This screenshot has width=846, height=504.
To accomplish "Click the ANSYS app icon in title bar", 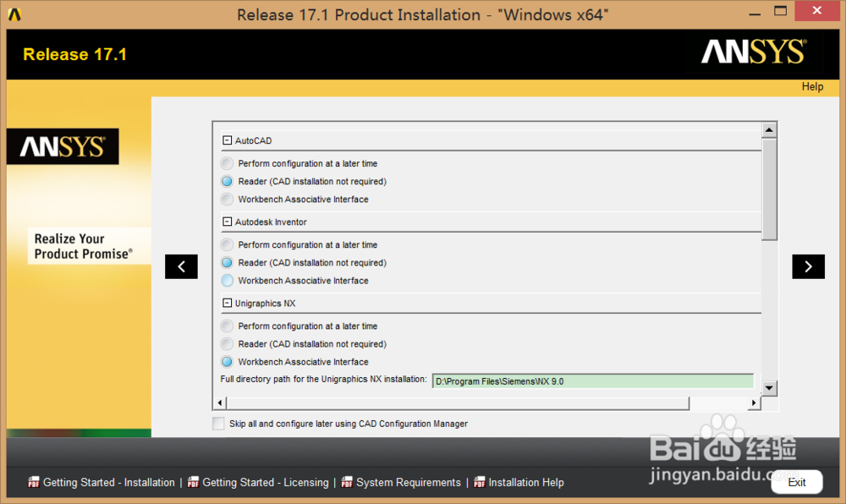I will [14, 14].
